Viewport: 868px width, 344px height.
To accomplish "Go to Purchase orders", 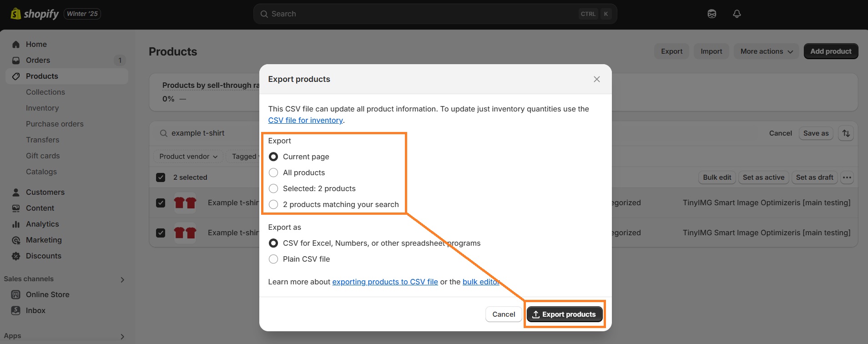I will point(55,124).
